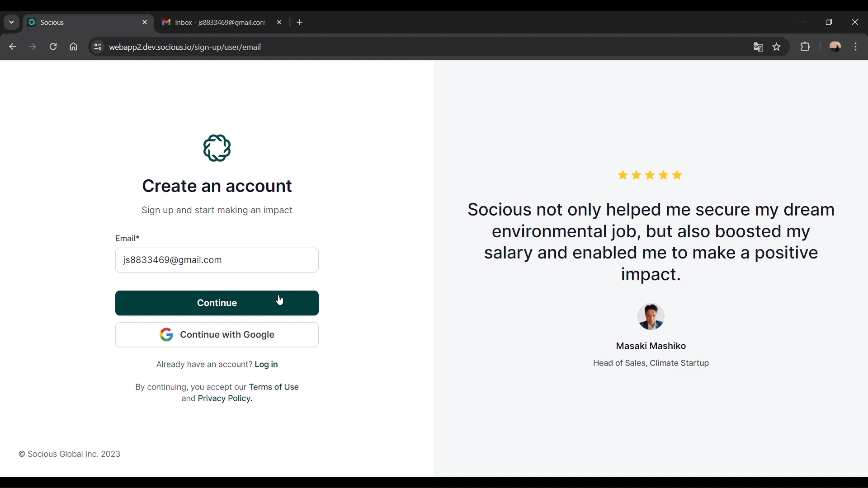
Task: Switch to the Gmail Inbox tab
Action: pos(215,23)
